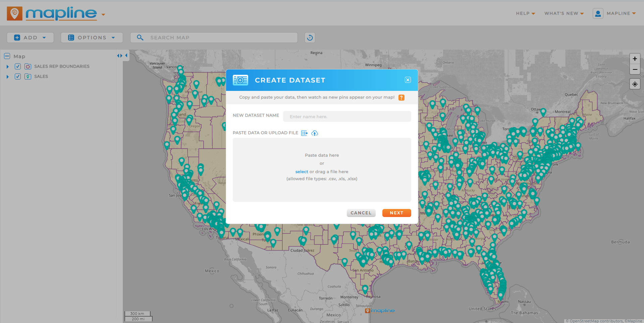Click the list icon on OPTIONS button
The image size is (644, 323).
71,38
